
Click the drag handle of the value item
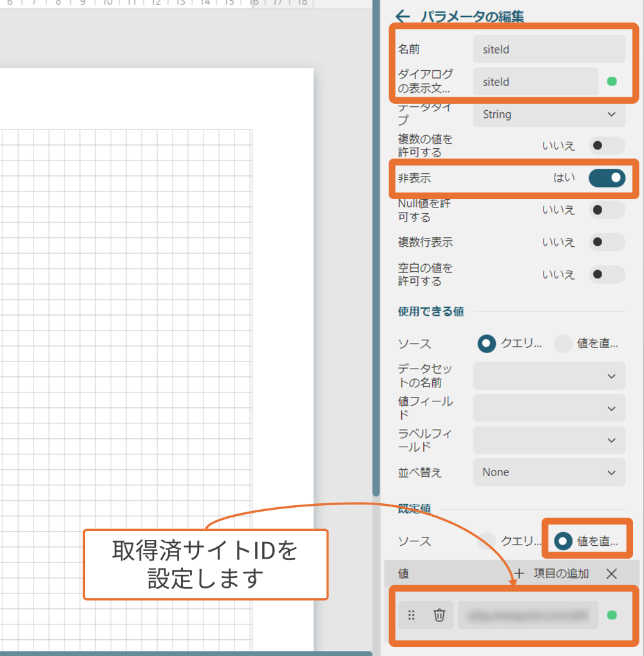(411, 615)
